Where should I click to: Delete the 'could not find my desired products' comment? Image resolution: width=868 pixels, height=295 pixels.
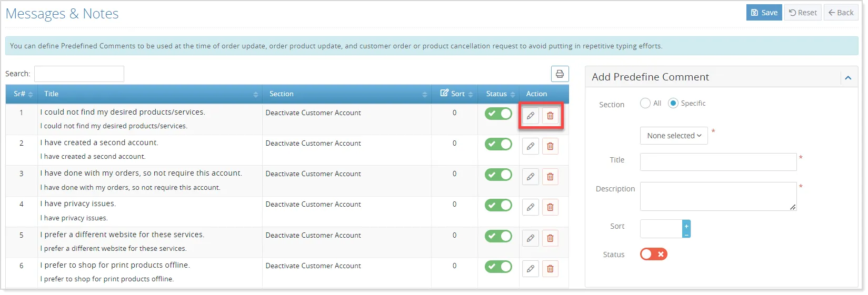tap(550, 116)
